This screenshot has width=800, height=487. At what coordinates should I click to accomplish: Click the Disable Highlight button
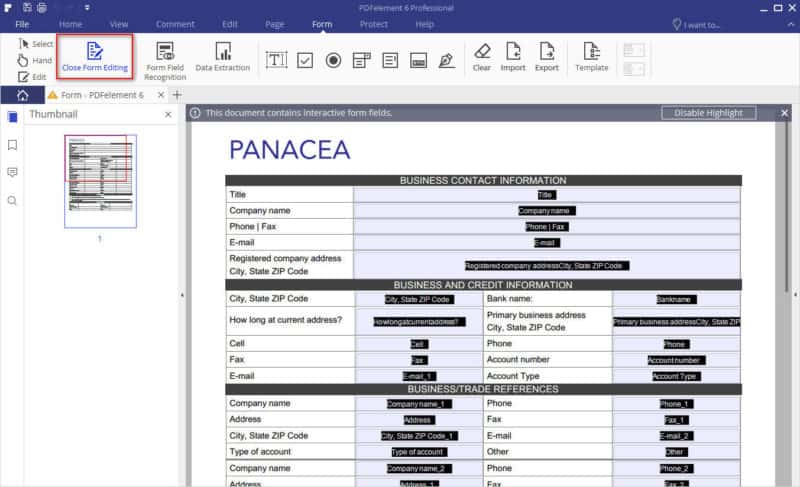tap(708, 113)
